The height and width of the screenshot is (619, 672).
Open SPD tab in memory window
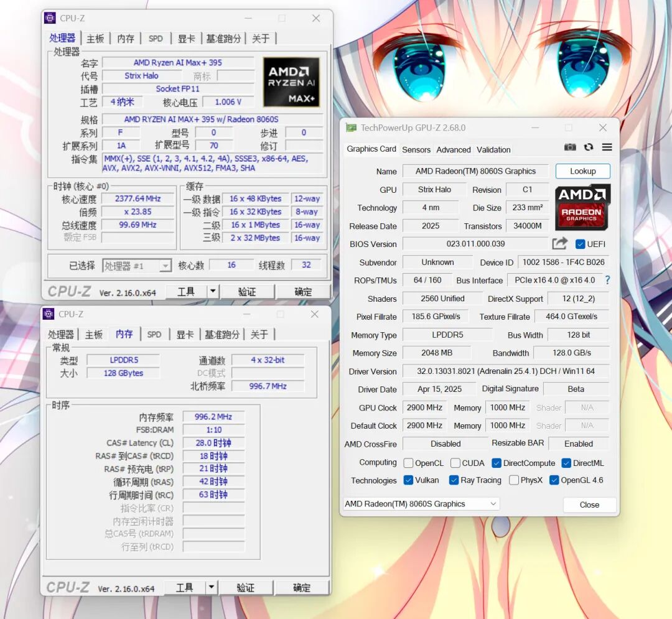click(154, 335)
